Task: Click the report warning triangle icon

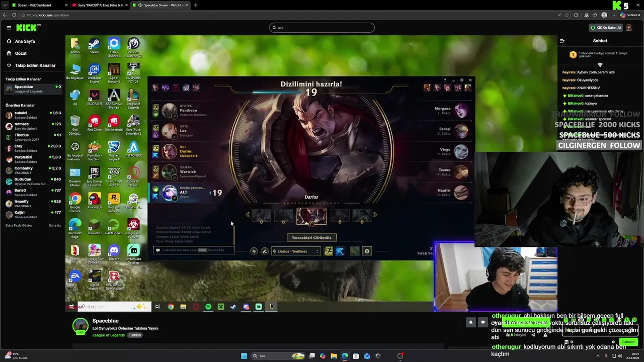Action: 545,335
